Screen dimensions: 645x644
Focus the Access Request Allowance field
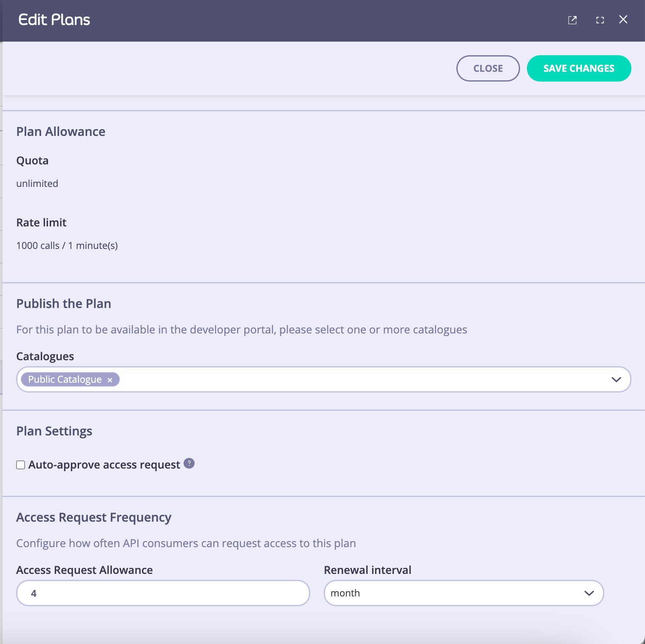point(163,593)
